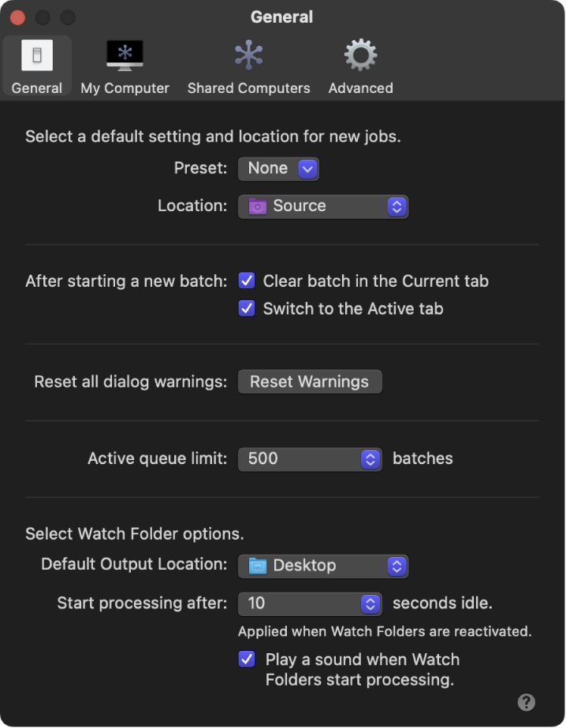Uncheck Clear batch in the Current tab
Image resolution: width=566 pixels, height=728 pixels.
click(246, 280)
